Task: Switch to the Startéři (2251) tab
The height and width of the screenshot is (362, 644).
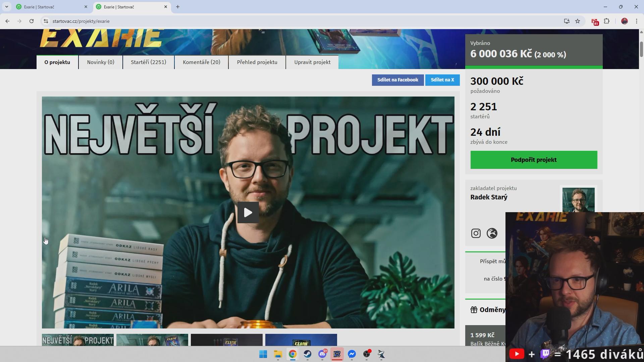Action: coord(148,62)
